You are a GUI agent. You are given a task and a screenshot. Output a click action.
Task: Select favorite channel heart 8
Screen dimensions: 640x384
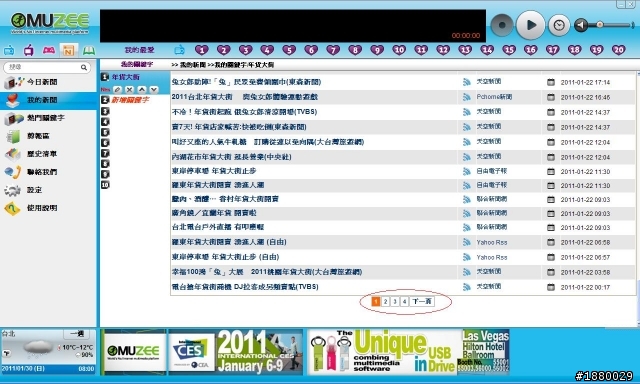(355, 50)
